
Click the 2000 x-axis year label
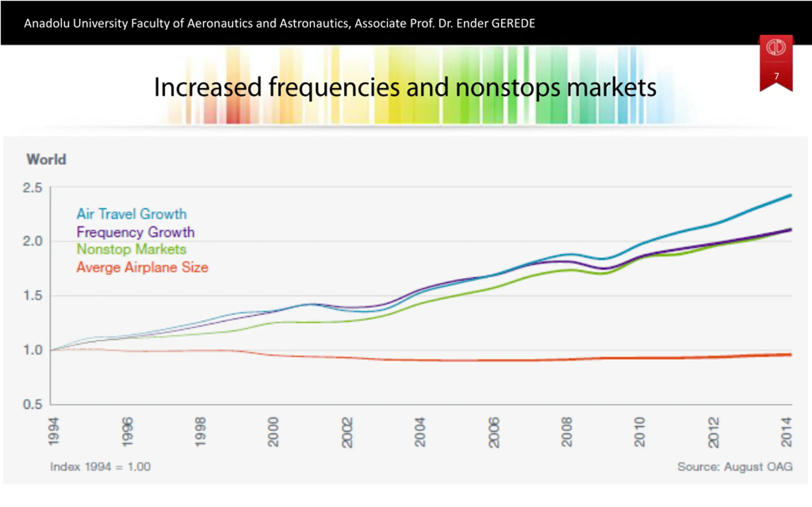(273, 432)
